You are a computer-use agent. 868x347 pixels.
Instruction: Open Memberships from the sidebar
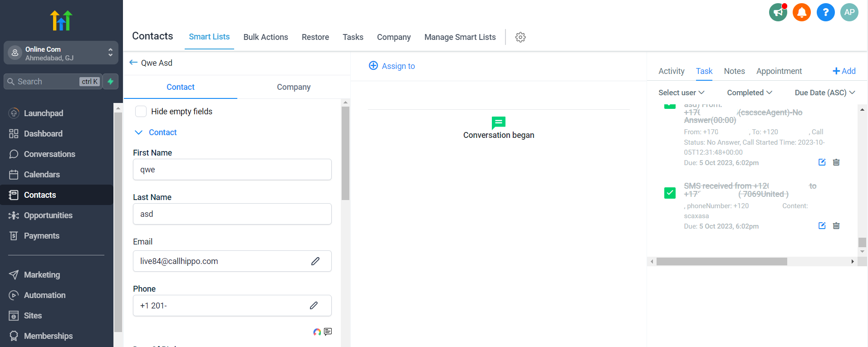pos(48,336)
